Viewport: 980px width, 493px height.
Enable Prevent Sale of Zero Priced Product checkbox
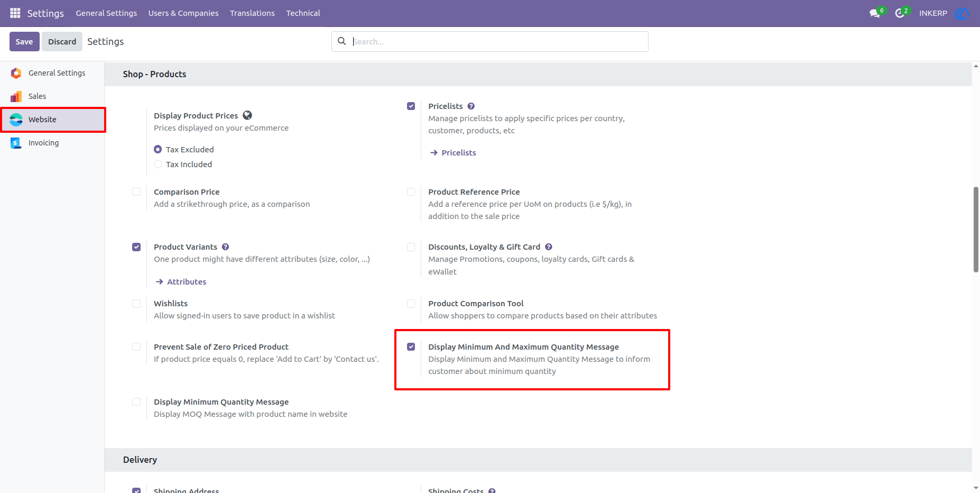click(136, 347)
